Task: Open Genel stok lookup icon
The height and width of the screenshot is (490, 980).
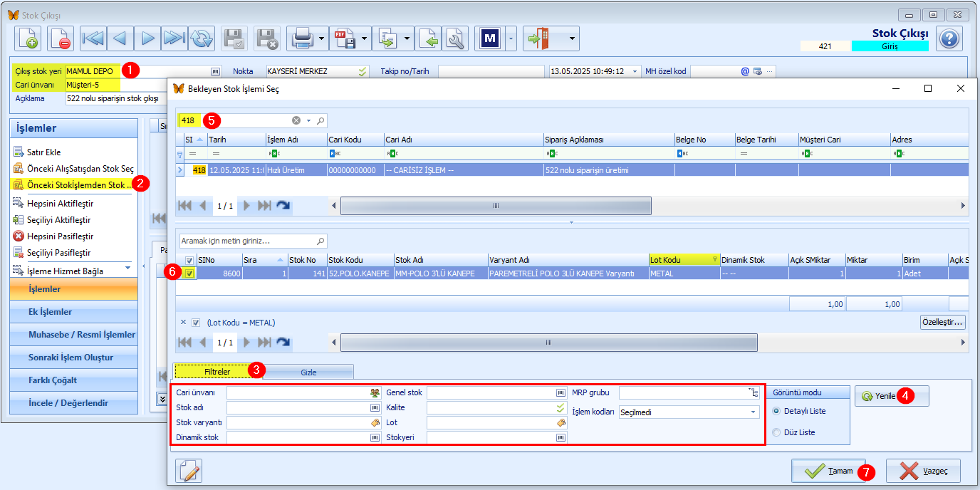Action: [x=561, y=392]
